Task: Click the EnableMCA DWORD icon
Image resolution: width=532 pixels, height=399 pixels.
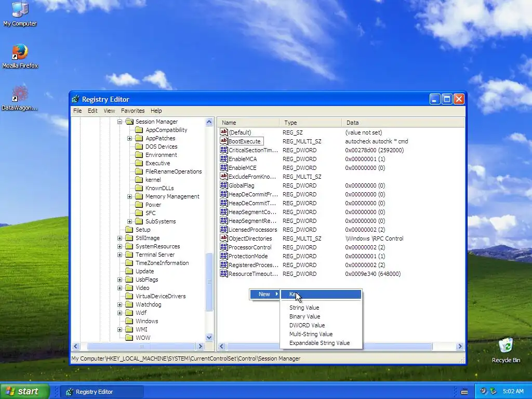Action: tap(223, 159)
